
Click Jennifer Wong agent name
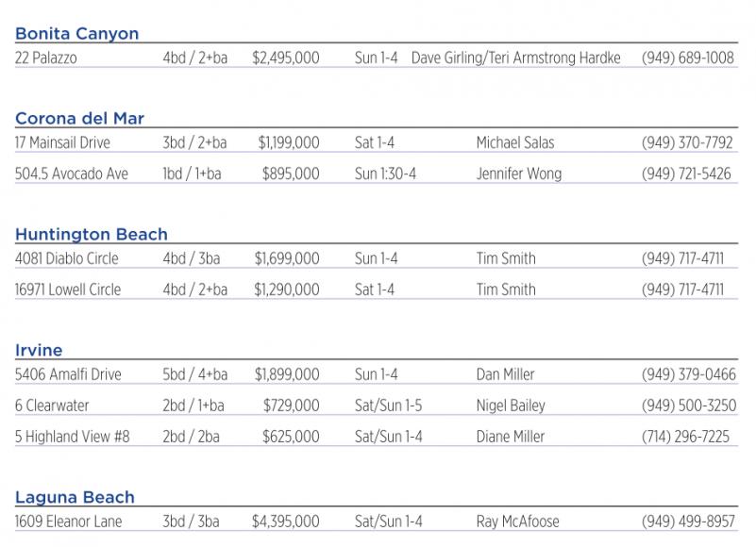pyautogui.click(x=519, y=174)
